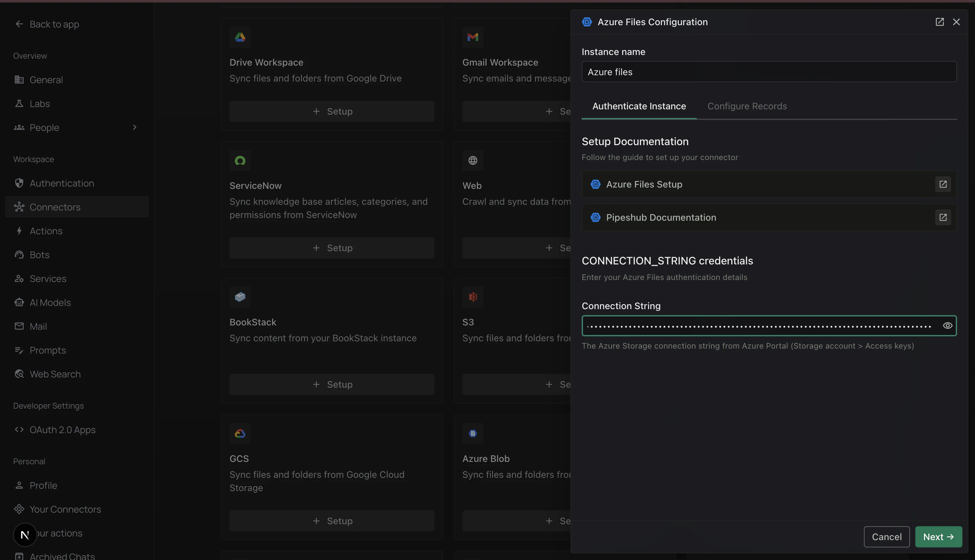
Task: Click the Services sidebar icon
Action: point(19,278)
